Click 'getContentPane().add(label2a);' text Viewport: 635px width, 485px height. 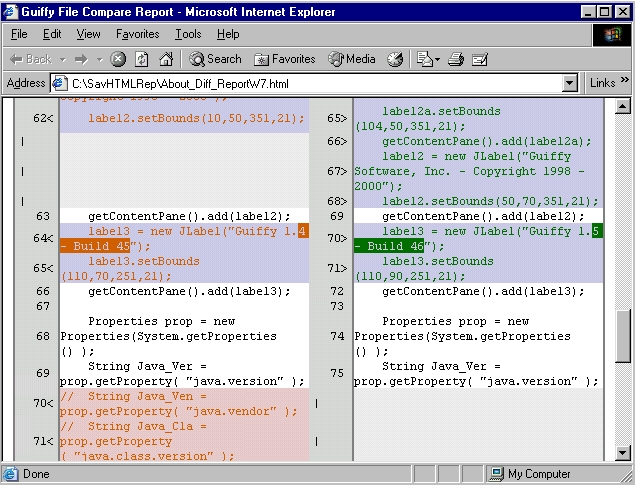click(487, 141)
